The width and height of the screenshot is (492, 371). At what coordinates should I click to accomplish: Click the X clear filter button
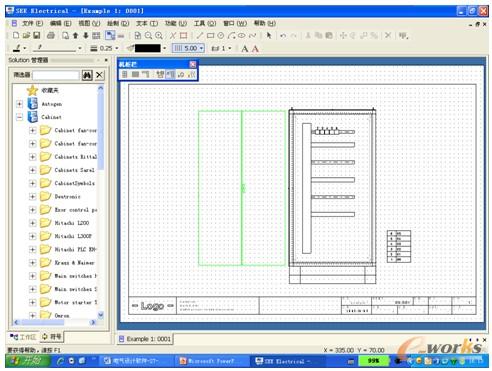coord(99,75)
